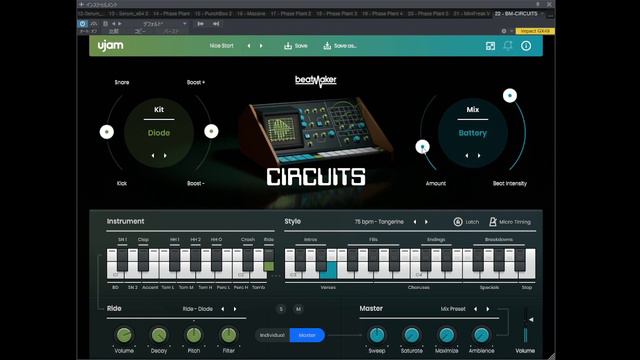Screen dimensions: 640x360
Task: Select previous Master Mix Preset
Action: (475, 309)
